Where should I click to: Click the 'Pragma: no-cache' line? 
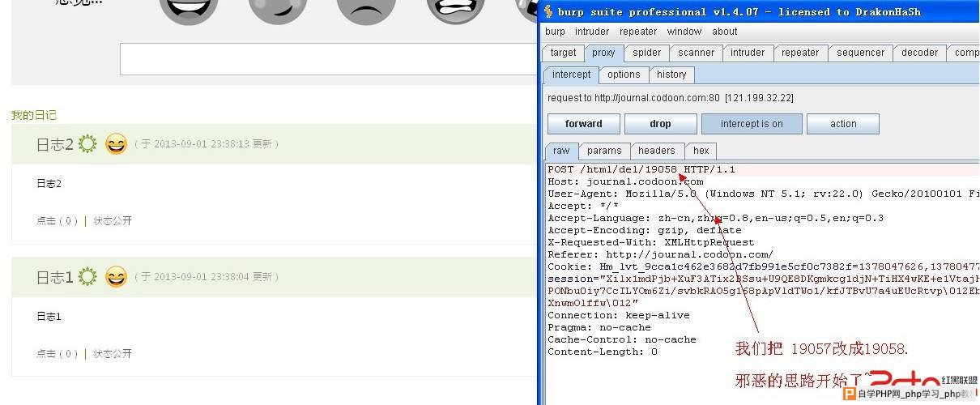[599, 327]
